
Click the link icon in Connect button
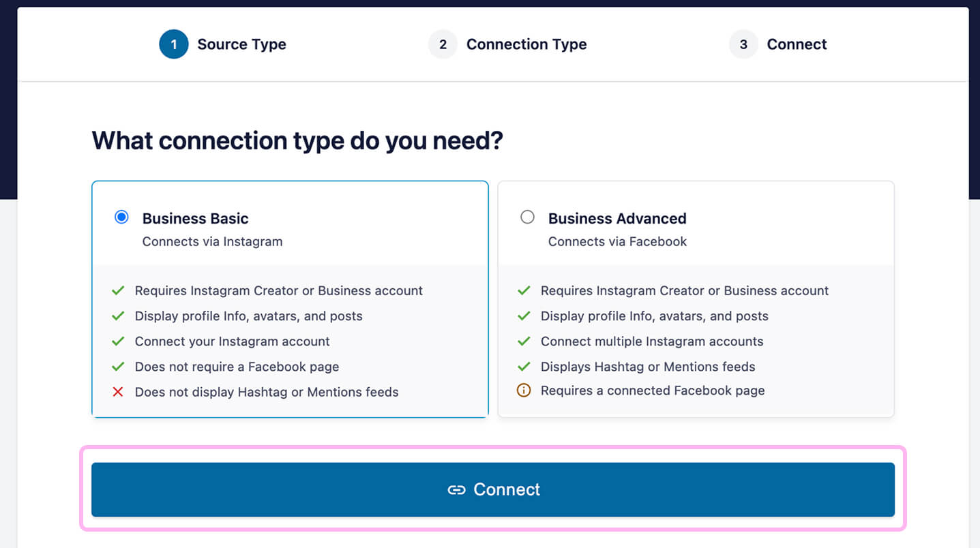[456, 490]
